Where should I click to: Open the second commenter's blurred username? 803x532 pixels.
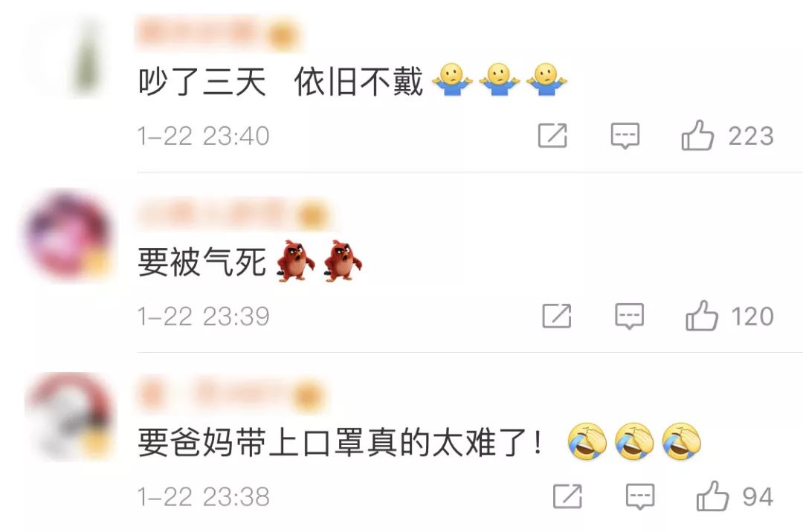pyautogui.click(x=233, y=214)
